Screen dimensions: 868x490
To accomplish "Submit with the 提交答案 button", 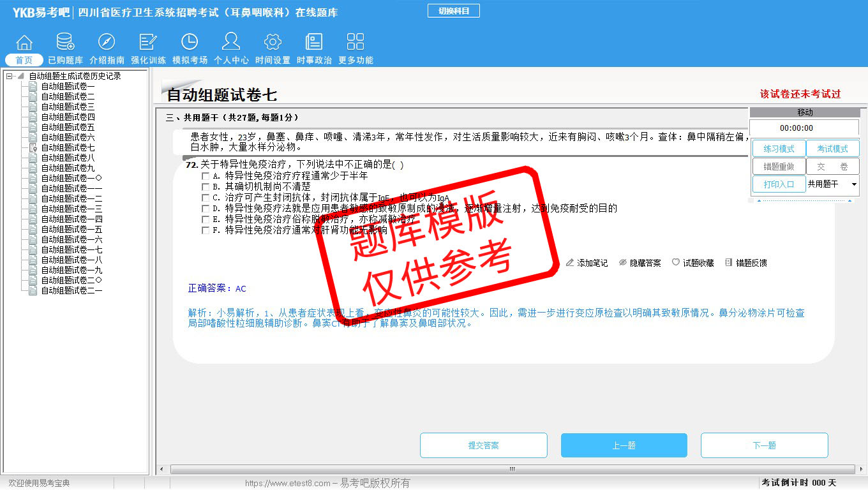I will click(483, 445).
